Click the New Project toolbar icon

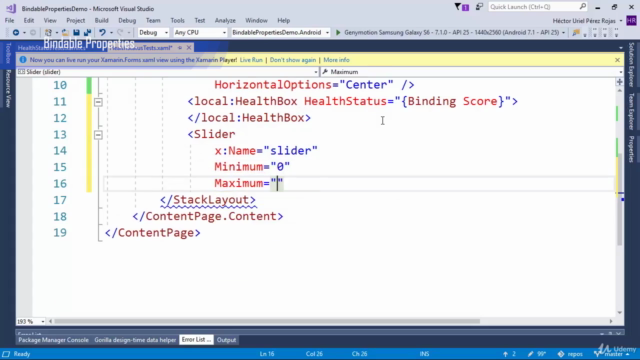[x=48, y=33]
